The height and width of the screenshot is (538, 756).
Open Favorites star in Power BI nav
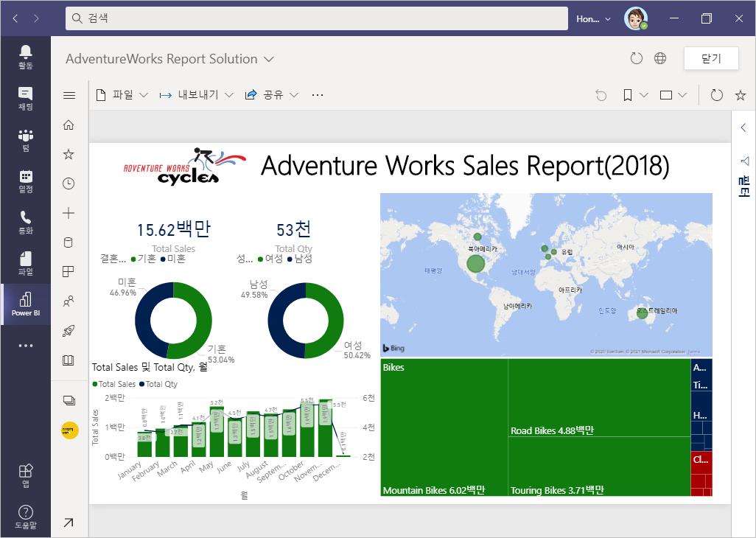pyautogui.click(x=69, y=154)
